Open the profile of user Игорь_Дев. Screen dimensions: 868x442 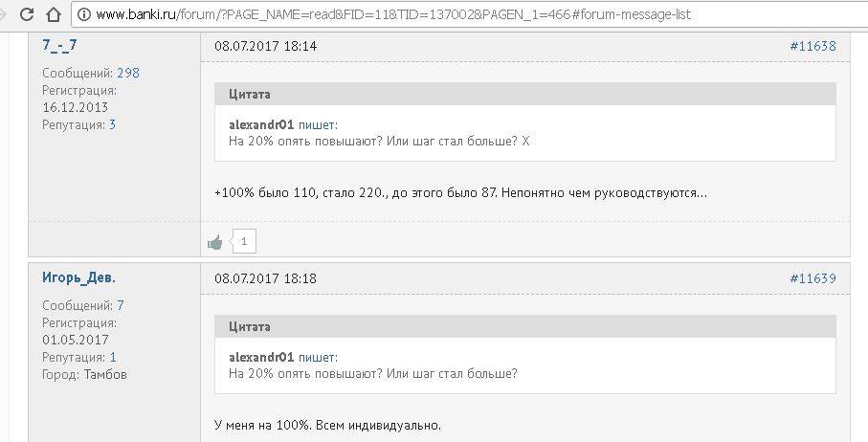point(78,277)
